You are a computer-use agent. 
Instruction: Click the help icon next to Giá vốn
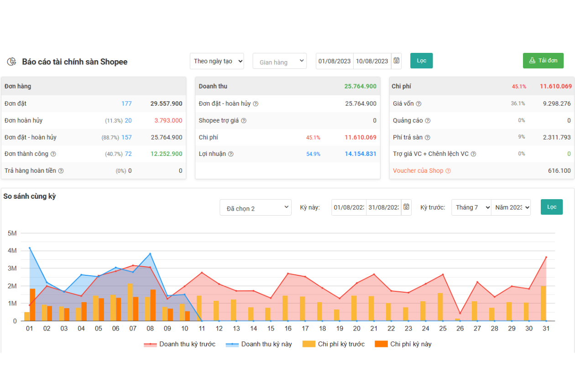tap(418, 104)
